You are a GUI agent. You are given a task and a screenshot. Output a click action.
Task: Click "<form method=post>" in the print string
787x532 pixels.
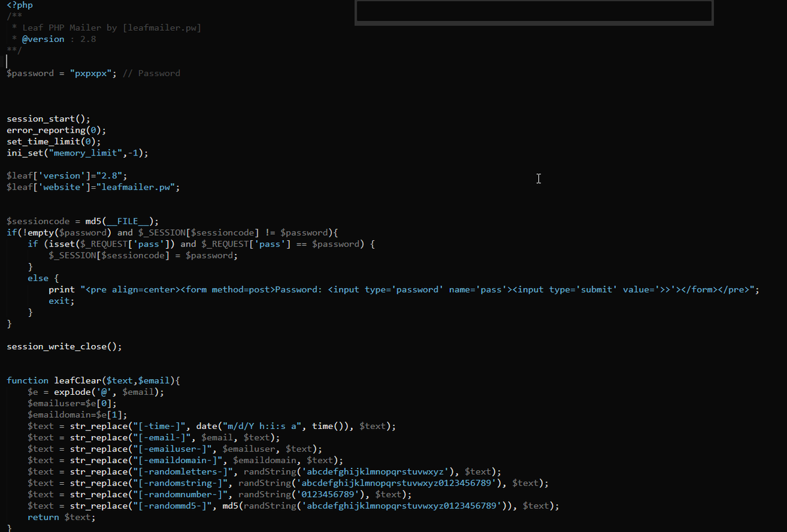coord(227,289)
